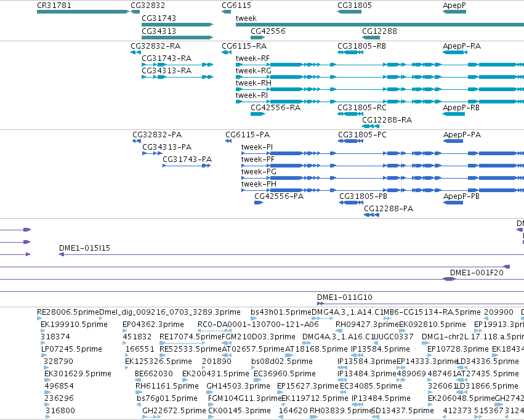This screenshot has width=524, height=420.
Task: Click the CG12288 gene label
Action: [380, 31]
